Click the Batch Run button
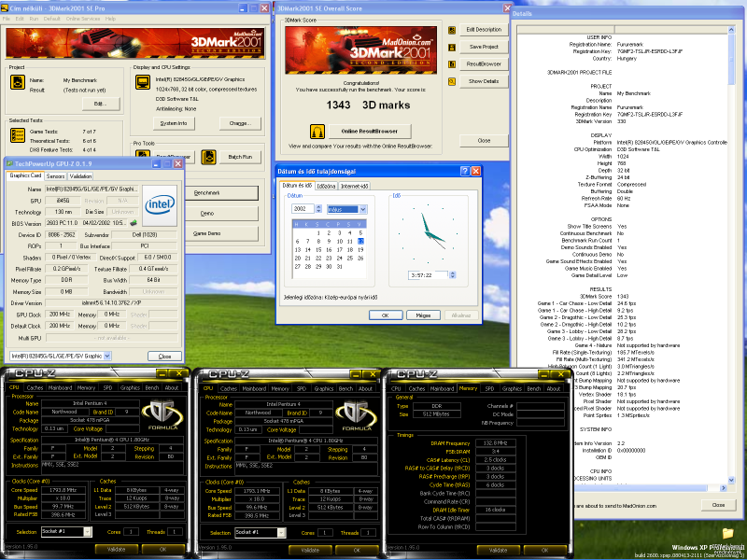 click(x=240, y=157)
